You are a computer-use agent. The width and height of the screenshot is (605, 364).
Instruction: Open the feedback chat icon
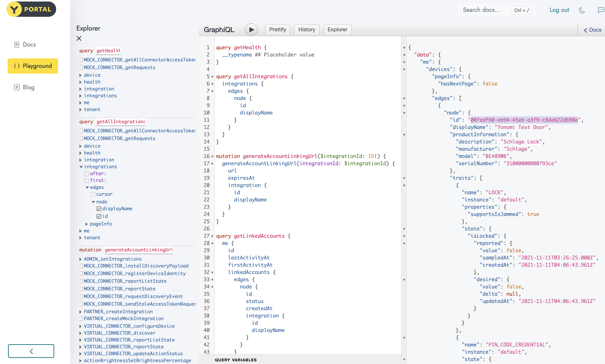601,10
